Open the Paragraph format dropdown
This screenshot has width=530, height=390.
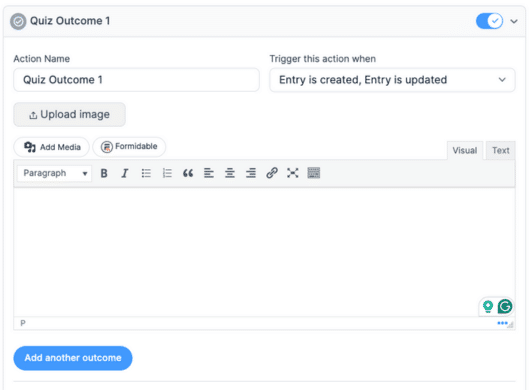tap(54, 173)
